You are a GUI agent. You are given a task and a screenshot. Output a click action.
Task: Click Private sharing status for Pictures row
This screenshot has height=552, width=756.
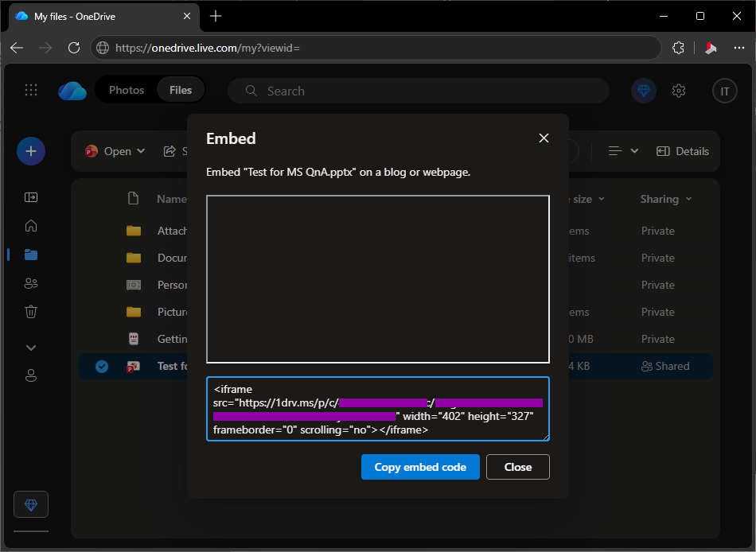pos(657,312)
